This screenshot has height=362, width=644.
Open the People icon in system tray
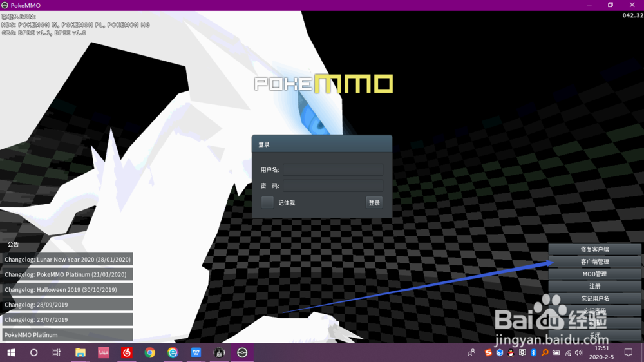coord(471,352)
